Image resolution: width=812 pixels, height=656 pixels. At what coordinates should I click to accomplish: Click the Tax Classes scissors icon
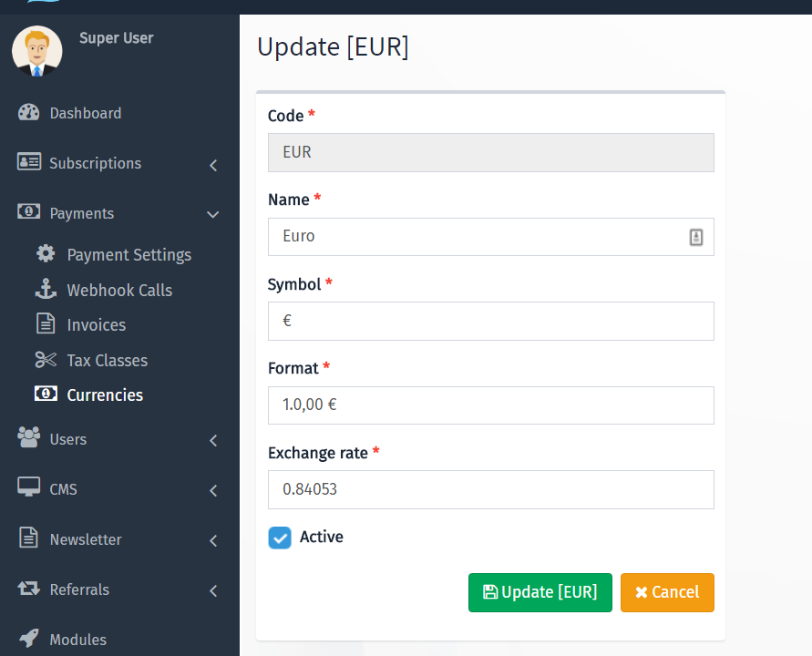[x=46, y=359]
